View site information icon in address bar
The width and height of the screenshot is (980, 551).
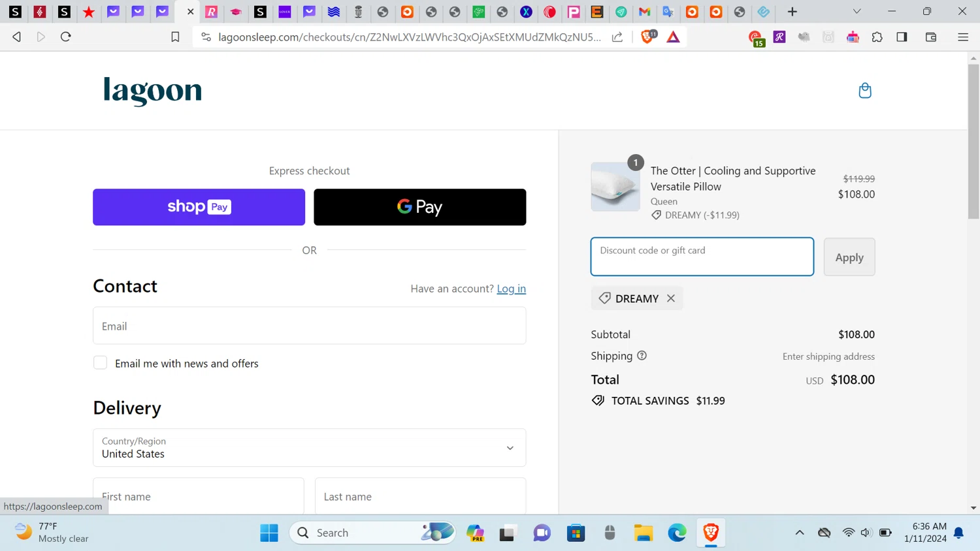tap(206, 37)
